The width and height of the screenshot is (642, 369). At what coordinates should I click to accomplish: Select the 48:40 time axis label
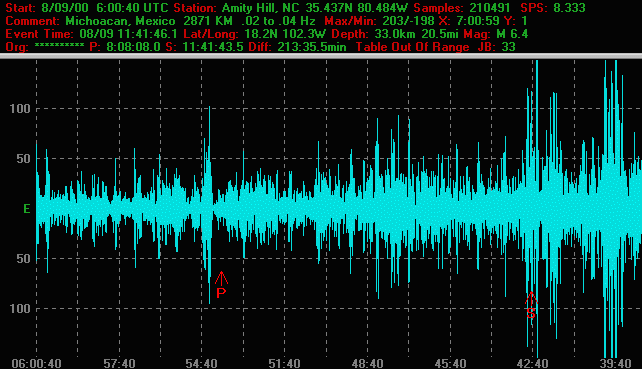(367, 363)
